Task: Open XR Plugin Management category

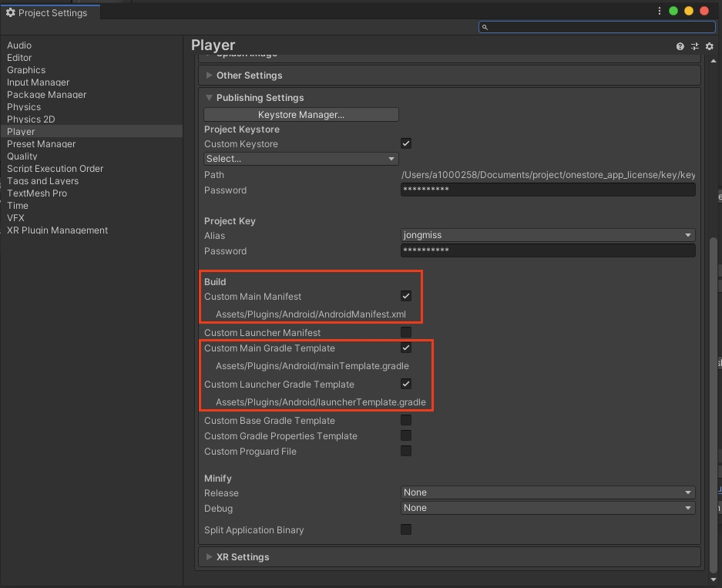Action: coord(57,230)
